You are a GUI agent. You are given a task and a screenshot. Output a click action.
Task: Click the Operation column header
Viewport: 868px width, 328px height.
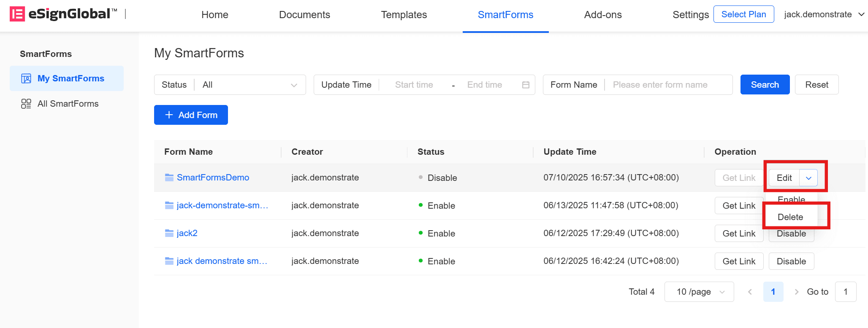pos(735,152)
